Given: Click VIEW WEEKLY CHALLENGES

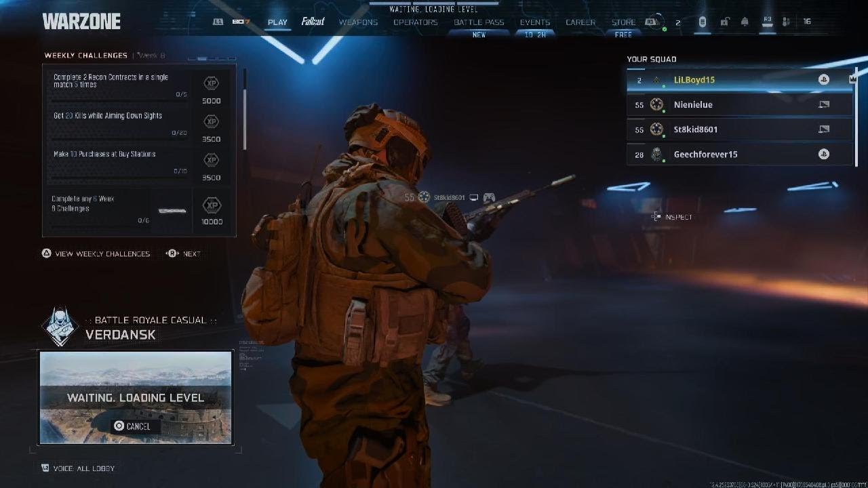Looking at the screenshot, I should click(102, 253).
